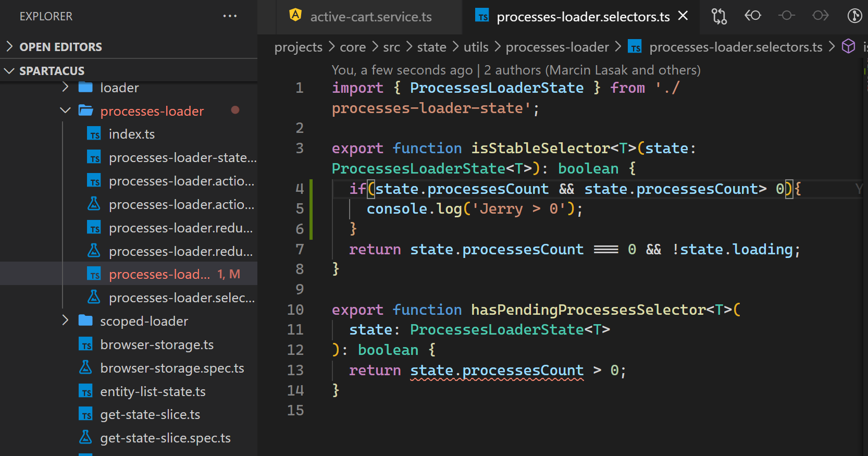Screen dimensions: 868x456
Task: Click breadcrumb segment 'core'
Action: point(353,47)
